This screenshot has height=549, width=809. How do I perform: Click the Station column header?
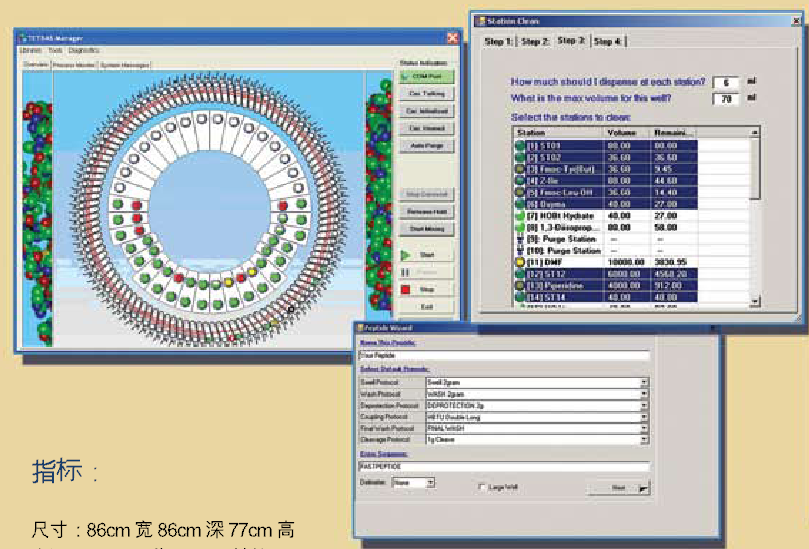point(558,133)
